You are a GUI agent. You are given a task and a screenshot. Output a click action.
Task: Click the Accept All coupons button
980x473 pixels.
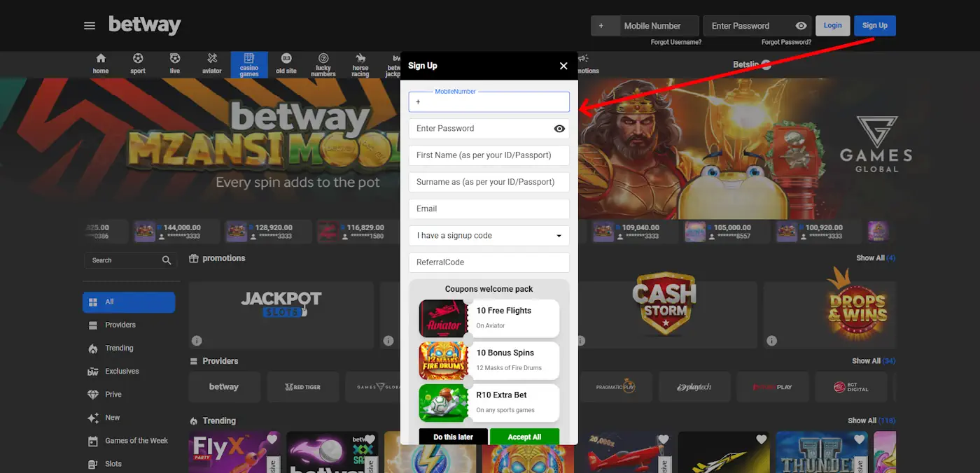(524, 436)
